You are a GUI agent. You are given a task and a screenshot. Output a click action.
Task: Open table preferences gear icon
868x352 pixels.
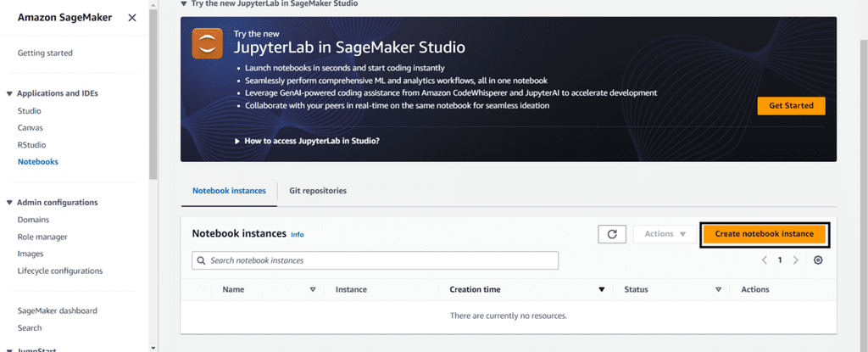coord(818,260)
